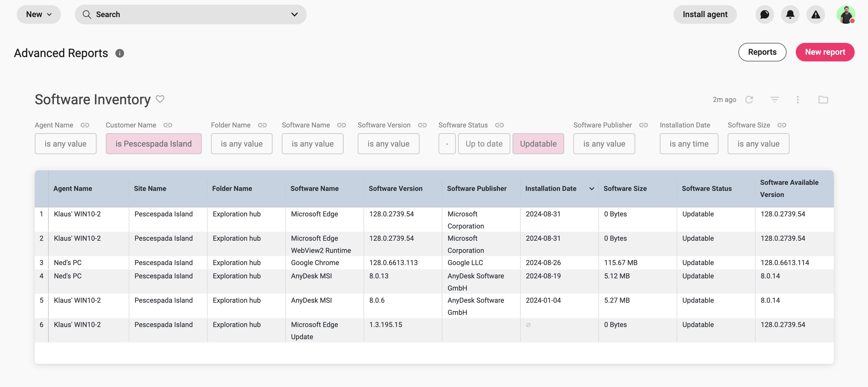
Task: Open Software Size filter value selector
Action: pyautogui.click(x=758, y=144)
